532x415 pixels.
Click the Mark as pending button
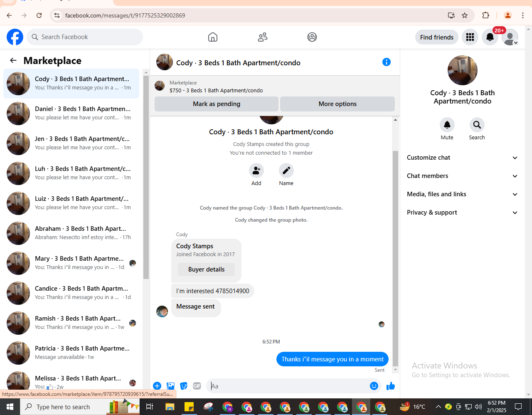217,104
